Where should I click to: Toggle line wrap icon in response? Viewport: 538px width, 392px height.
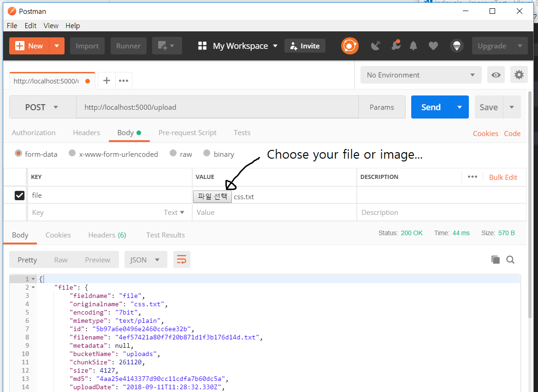(182, 260)
